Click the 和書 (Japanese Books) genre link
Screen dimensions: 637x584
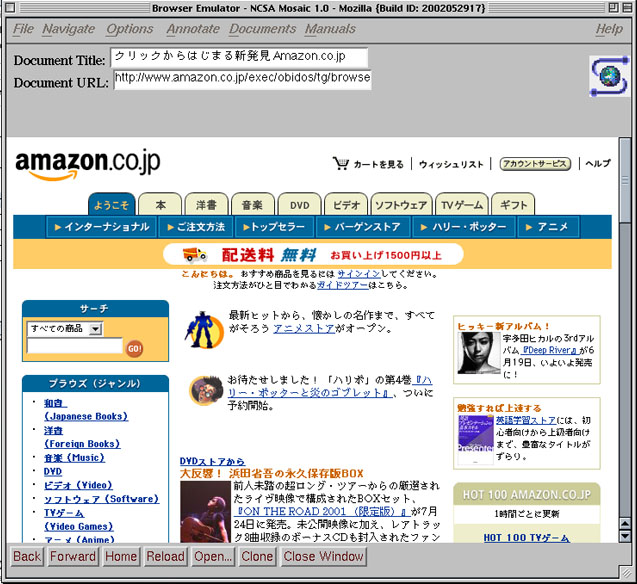coord(86,409)
